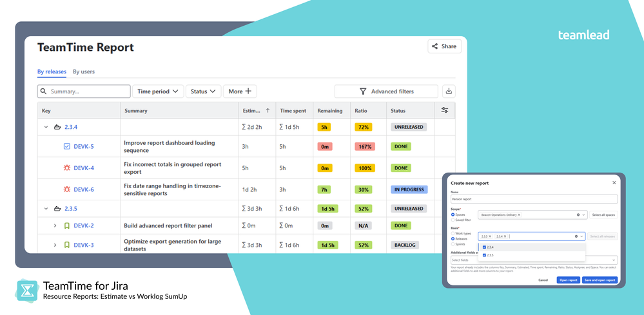Collapse the 2.3.5 release group
This screenshot has width=644, height=315.
pos(46,208)
